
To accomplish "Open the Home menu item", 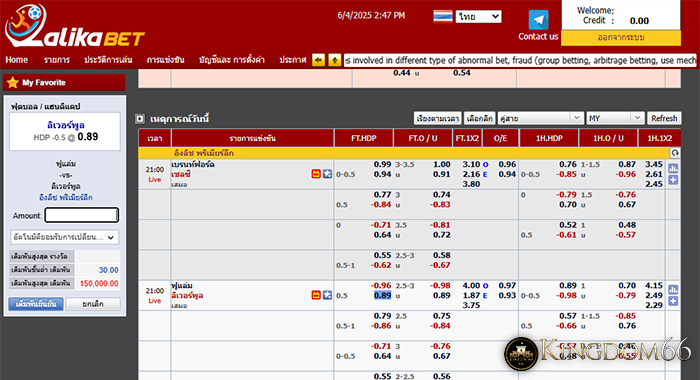I will 17,60.
